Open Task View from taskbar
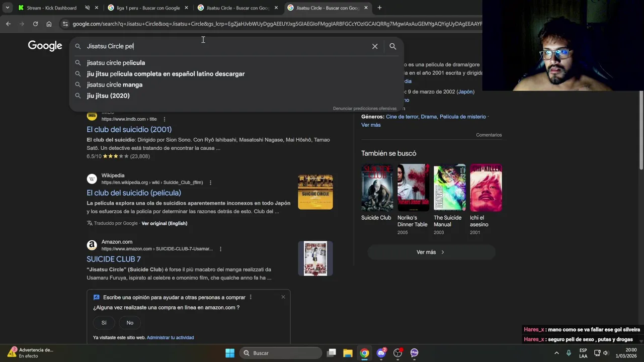The image size is (644, 362). tap(331, 353)
